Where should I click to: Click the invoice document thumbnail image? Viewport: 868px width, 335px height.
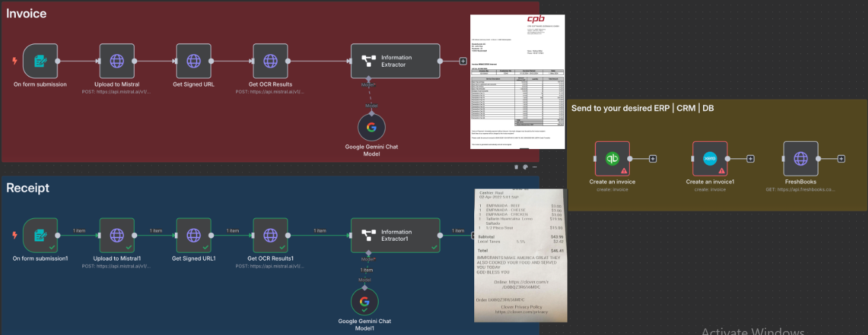[x=518, y=81]
